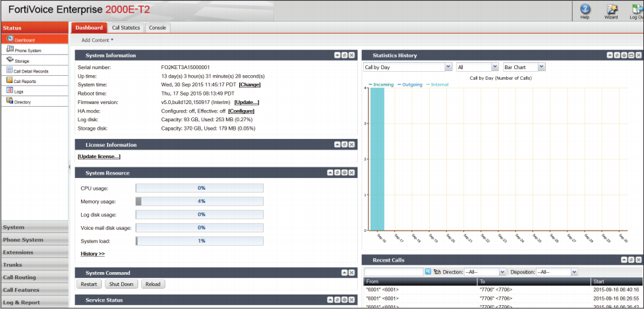The width and height of the screenshot is (644, 309).
Task: Expand the Log & Report menu section
Action: 34,302
